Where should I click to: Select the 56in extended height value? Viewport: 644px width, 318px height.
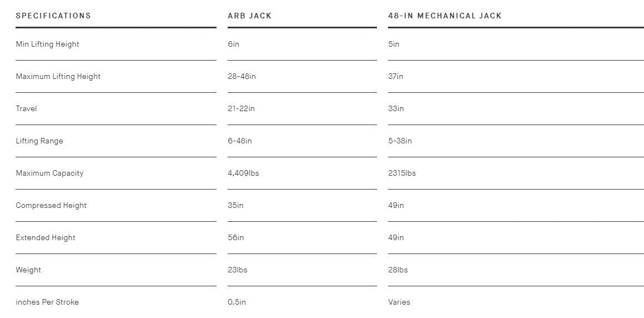(x=236, y=238)
